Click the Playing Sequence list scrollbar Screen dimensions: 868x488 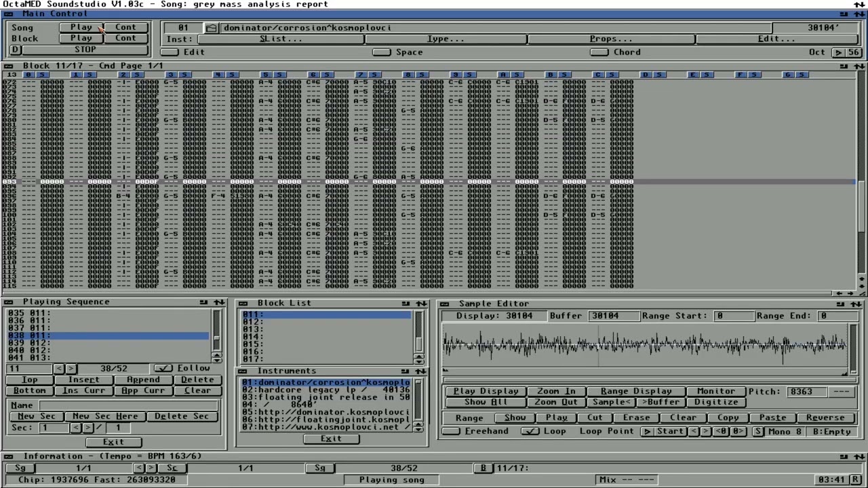(217, 331)
